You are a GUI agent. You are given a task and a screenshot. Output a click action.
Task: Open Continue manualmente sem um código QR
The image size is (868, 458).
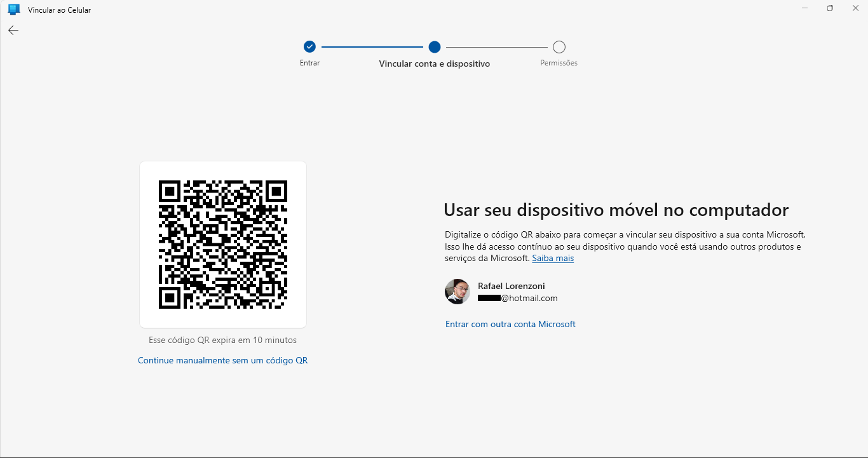click(x=222, y=360)
